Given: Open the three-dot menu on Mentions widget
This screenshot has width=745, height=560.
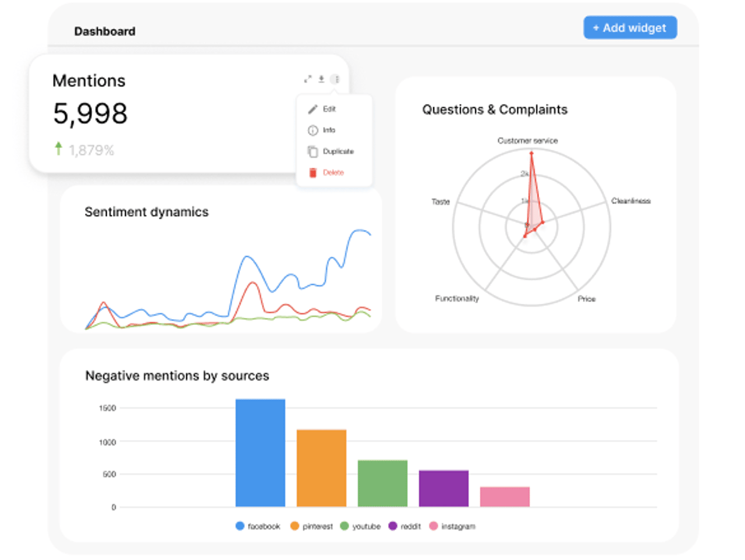Looking at the screenshot, I should [335, 78].
